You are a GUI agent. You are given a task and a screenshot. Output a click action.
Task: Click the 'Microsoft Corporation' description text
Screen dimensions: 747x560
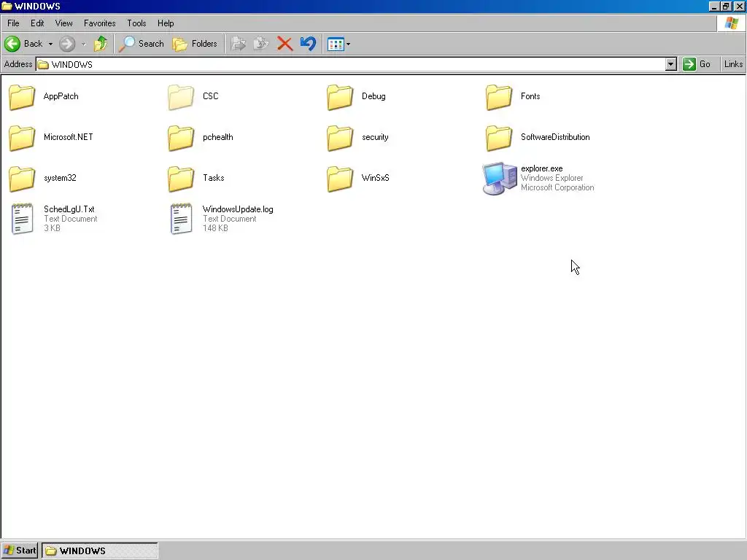[557, 187]
